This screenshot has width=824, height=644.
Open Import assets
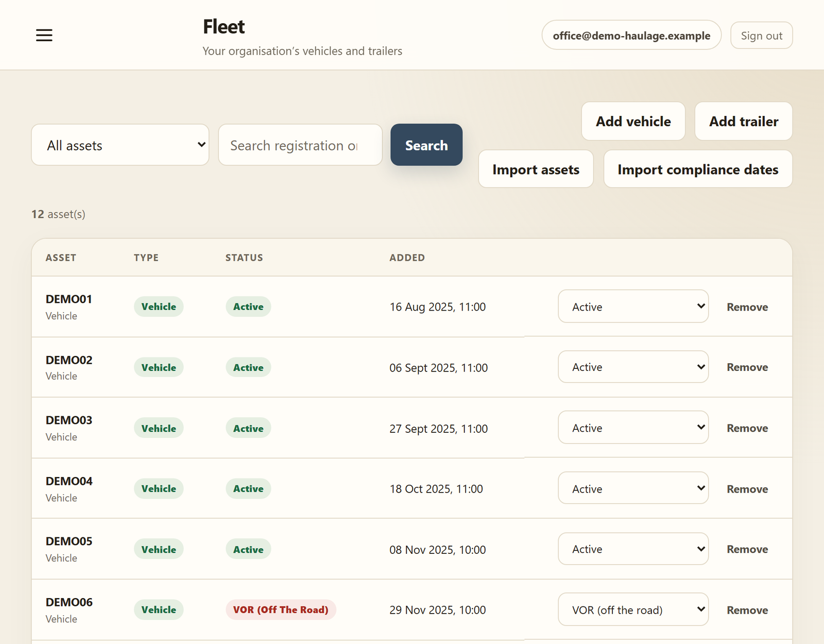point(536,169)
